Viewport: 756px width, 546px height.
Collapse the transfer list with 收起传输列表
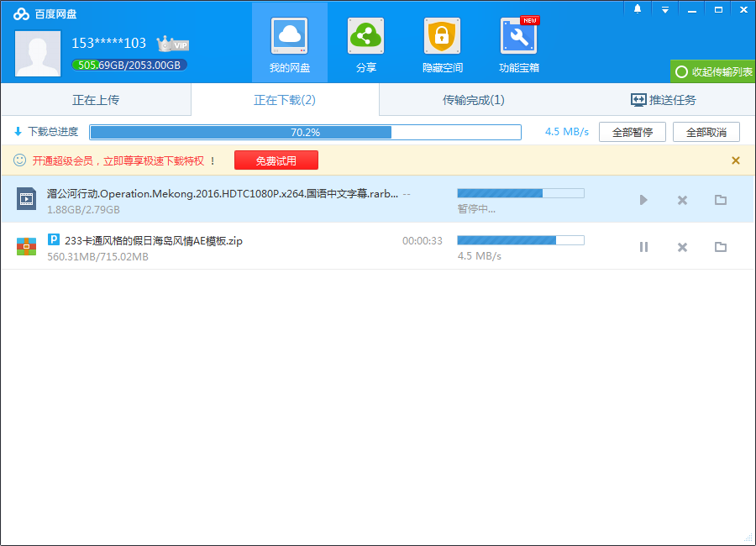pyautogui.click(x=713, y=71)
